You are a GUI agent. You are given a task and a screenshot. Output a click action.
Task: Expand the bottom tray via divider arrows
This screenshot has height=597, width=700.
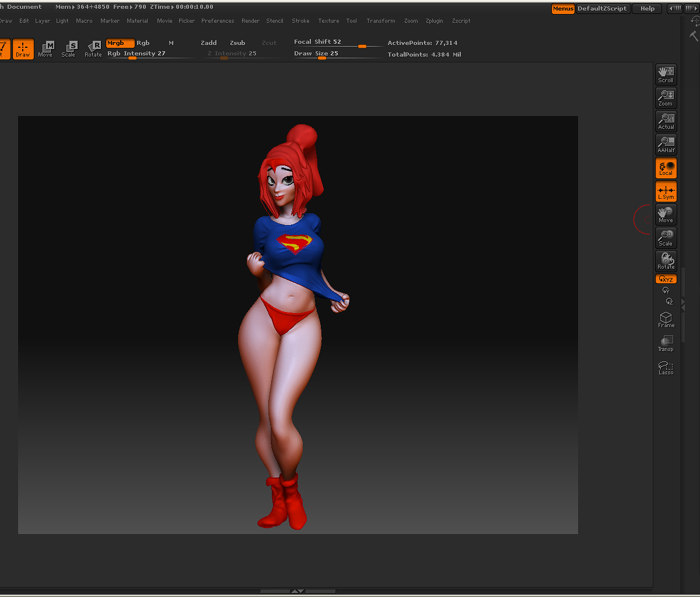pos(297,591)
